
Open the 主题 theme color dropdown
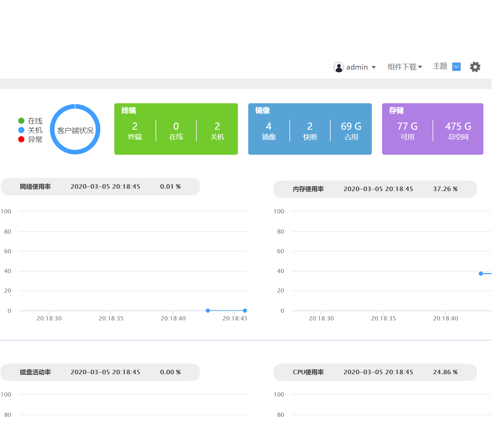tap(456, 67)
